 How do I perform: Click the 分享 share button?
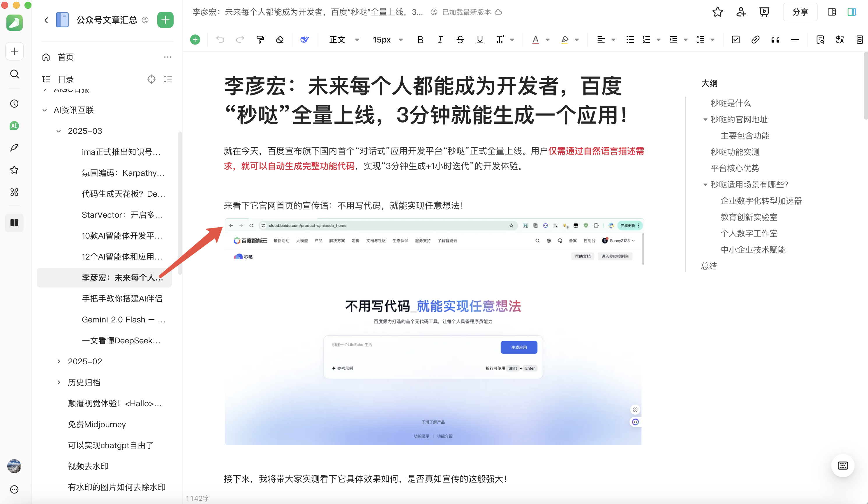point(800,12)
